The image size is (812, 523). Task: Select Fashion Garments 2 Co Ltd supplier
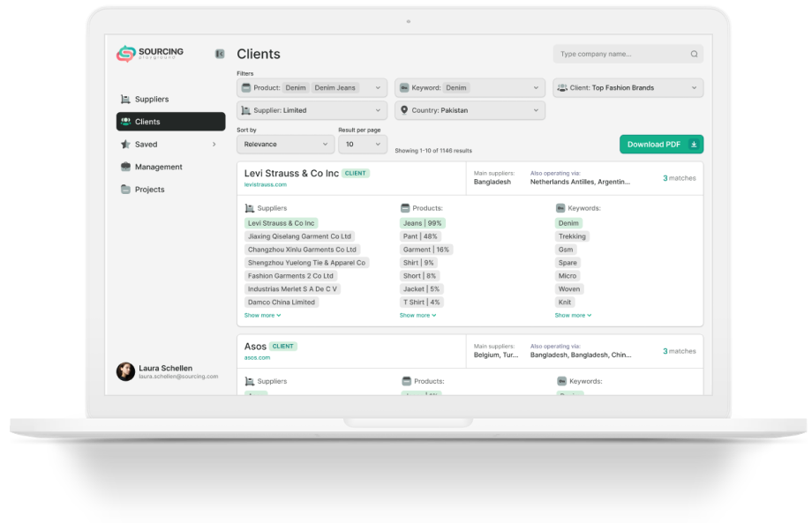pyautogui.click(x=290, y=276)
